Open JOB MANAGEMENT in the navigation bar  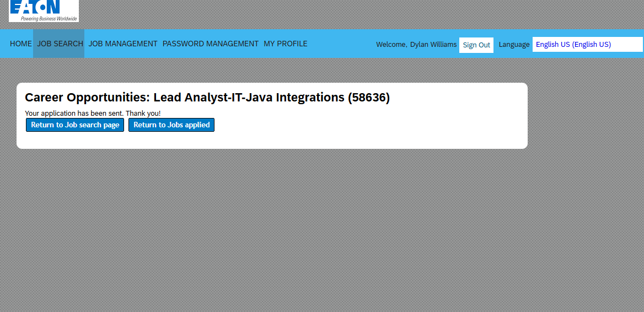click(x=123, y=44)
